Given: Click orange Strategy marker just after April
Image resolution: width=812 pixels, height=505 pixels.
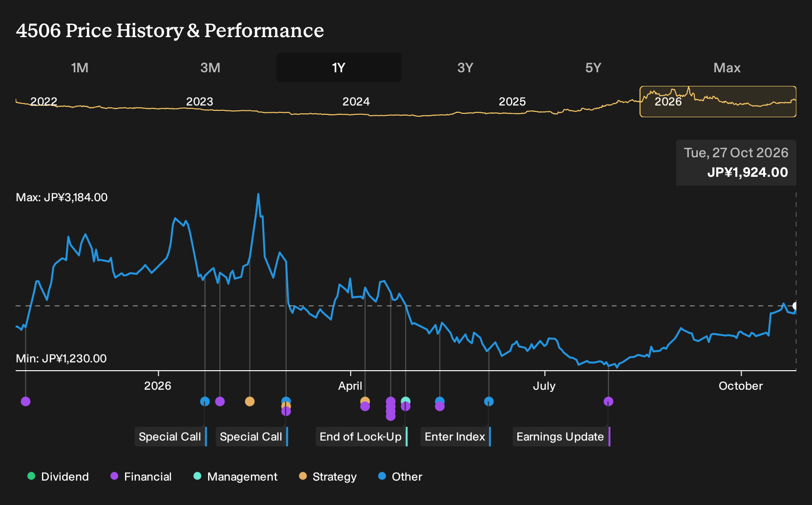Looking at the screenshot, I should [365, 401].
